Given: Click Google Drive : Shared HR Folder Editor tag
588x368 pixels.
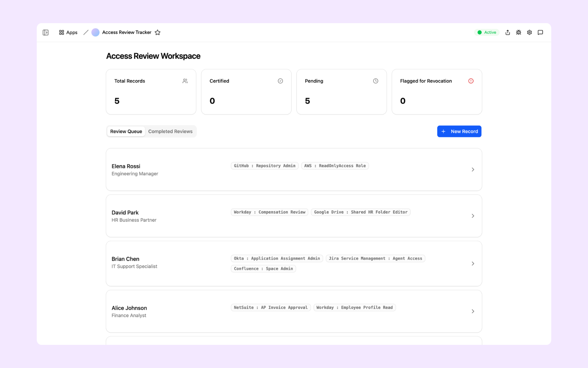Looking at the screenshot, I should (x=361, y=212).
